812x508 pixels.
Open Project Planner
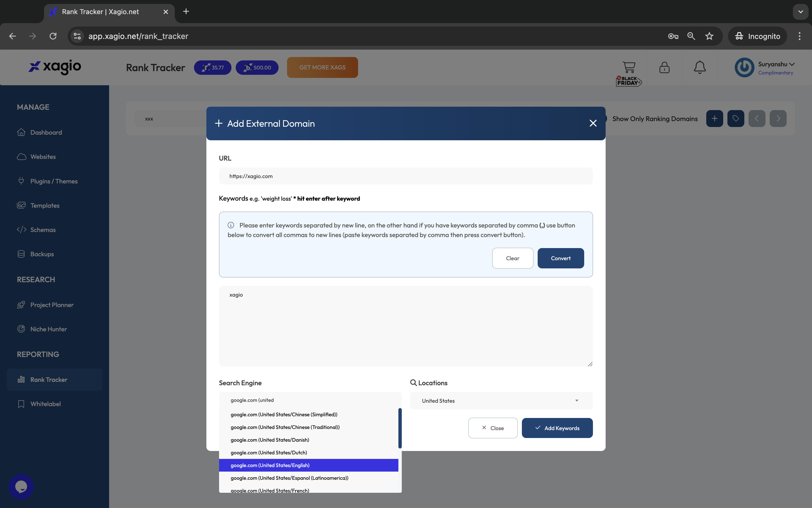coord(45,305)
